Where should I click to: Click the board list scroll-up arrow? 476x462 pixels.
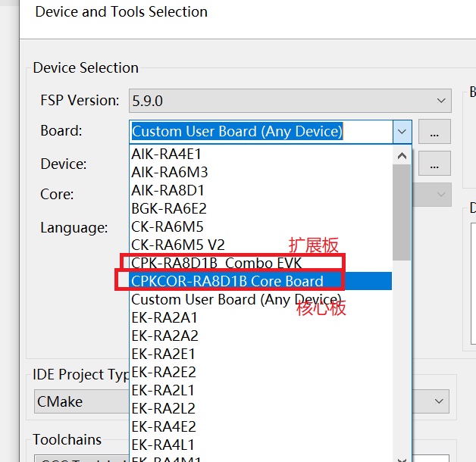click(x=402, y=155)
